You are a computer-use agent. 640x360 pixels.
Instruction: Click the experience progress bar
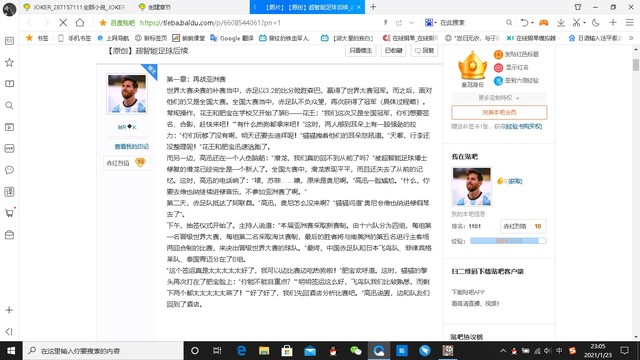tap(508, 241)
